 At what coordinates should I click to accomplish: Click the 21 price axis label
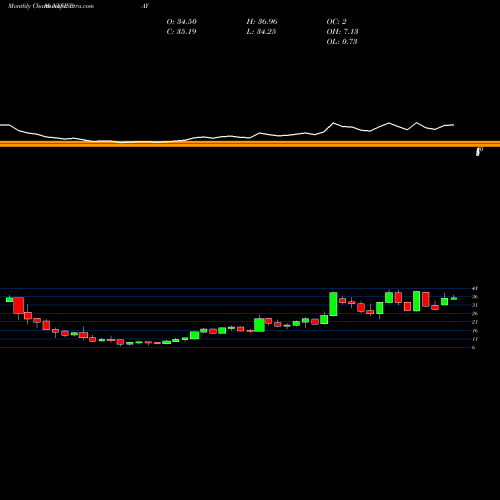point(475,322)
